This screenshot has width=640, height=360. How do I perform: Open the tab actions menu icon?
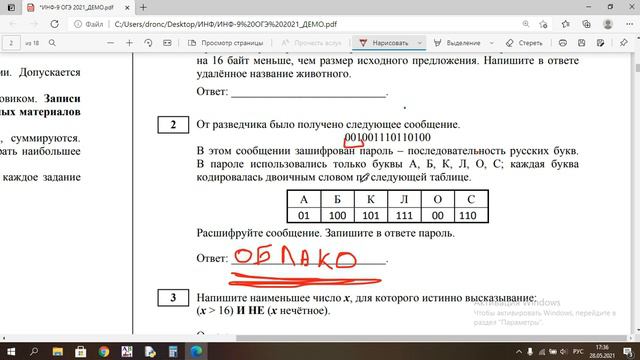coord(11,7)
